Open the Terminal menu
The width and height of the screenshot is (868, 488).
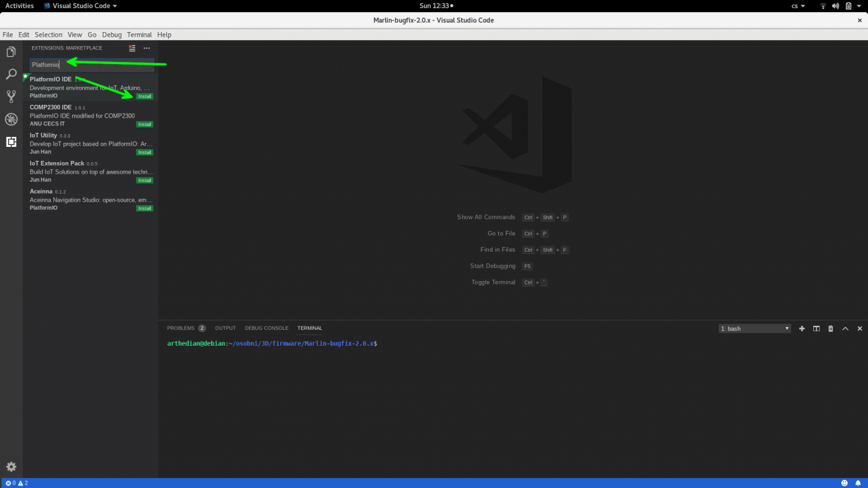[140, 35]
